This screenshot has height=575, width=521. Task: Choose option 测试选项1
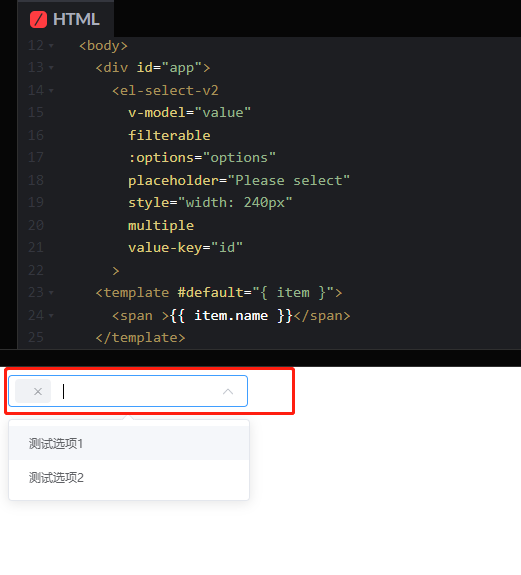coord(129,443)
